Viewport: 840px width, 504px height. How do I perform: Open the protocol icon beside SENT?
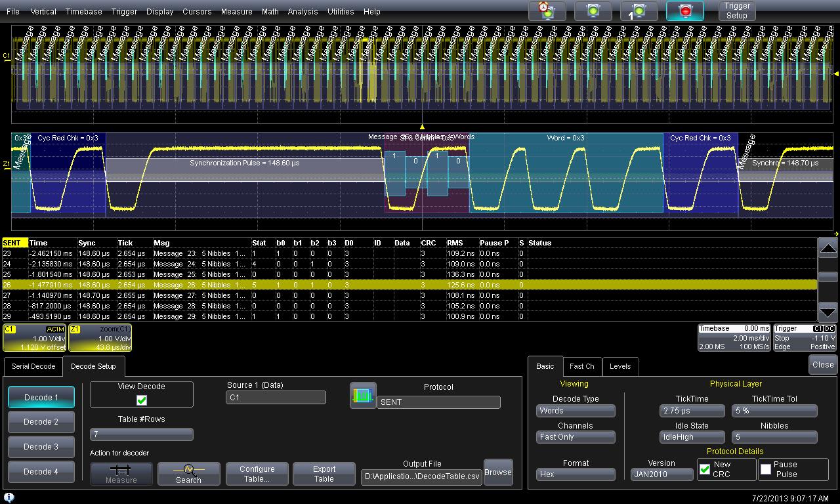point(363,396)
